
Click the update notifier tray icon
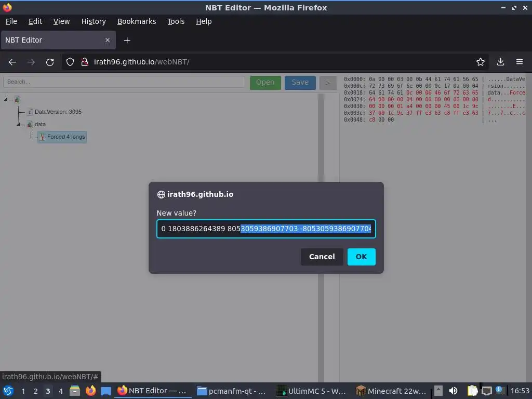point(499,390)
